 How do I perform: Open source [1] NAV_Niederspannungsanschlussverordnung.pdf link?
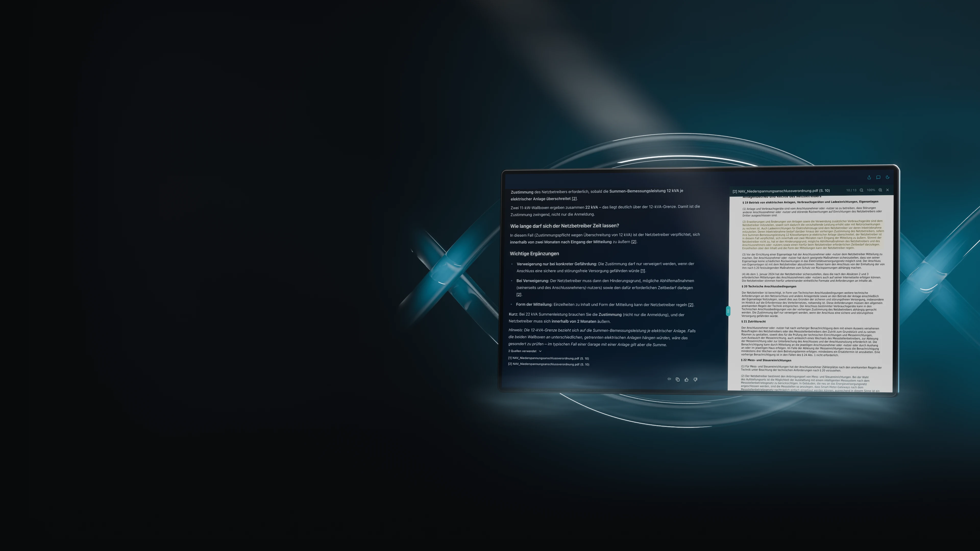click(549, 358)
